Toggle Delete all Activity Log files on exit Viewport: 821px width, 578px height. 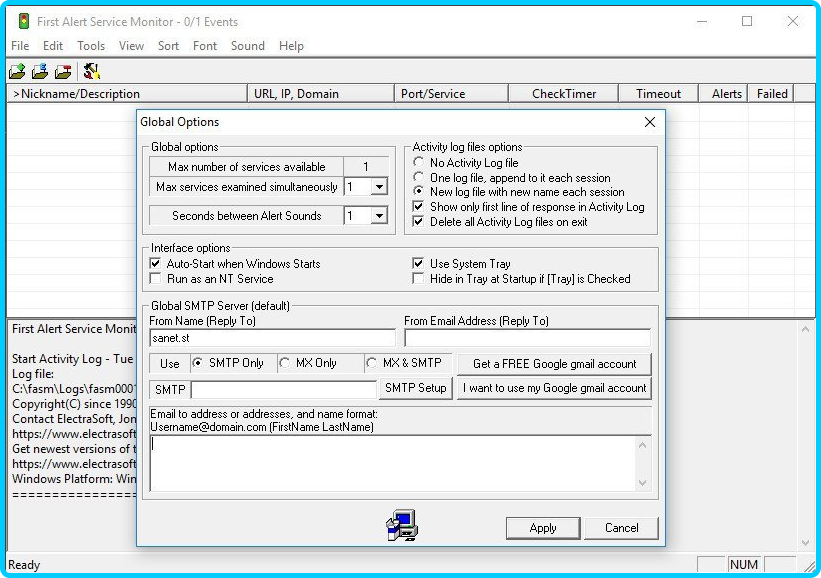418,221
